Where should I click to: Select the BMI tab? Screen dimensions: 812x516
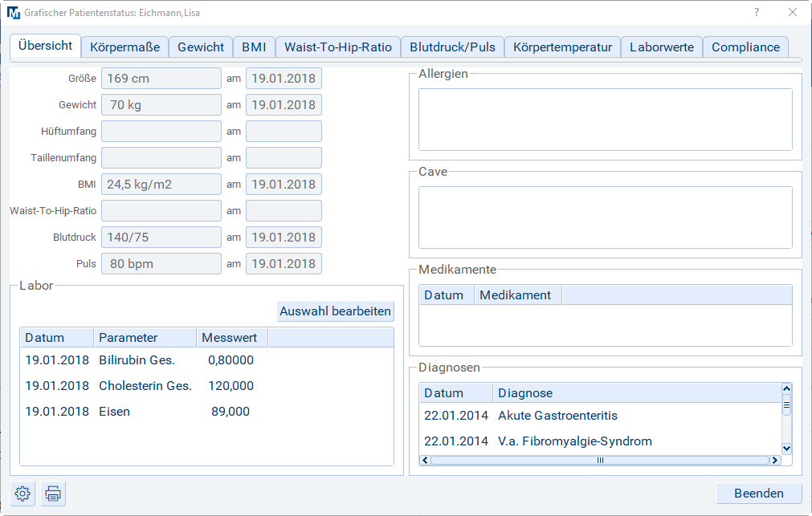255,47
